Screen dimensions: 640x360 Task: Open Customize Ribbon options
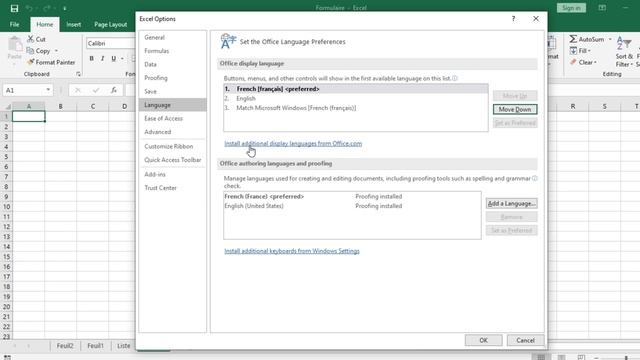click(x=172, y=146)
